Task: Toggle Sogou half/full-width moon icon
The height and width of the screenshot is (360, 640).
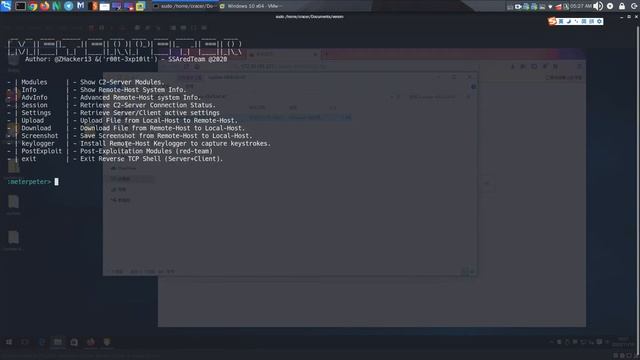Action: [569, 21]
